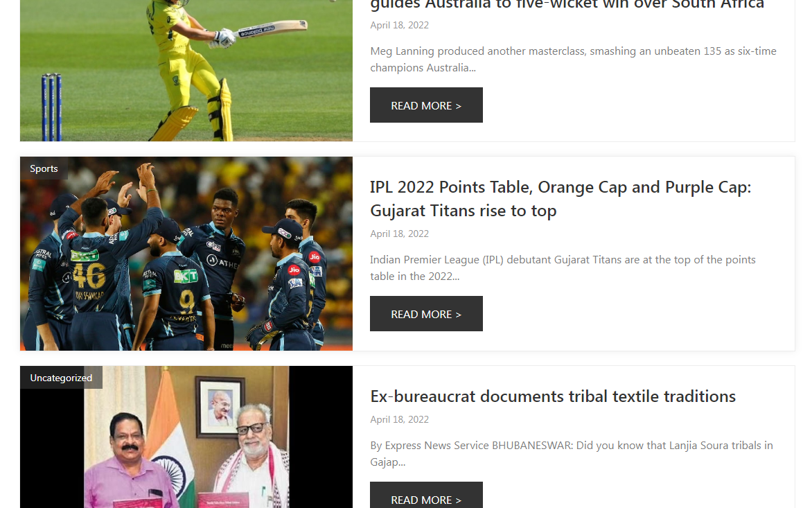Click the excerpt beginning 'Indian Premier League (IPL) debutant'

563,268
